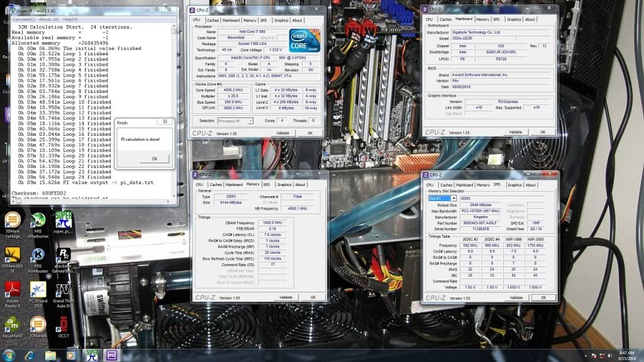This screenshot has height=362, width=644.
Task: Click OK in CPU-Z processor window
Action: [310, 133]
